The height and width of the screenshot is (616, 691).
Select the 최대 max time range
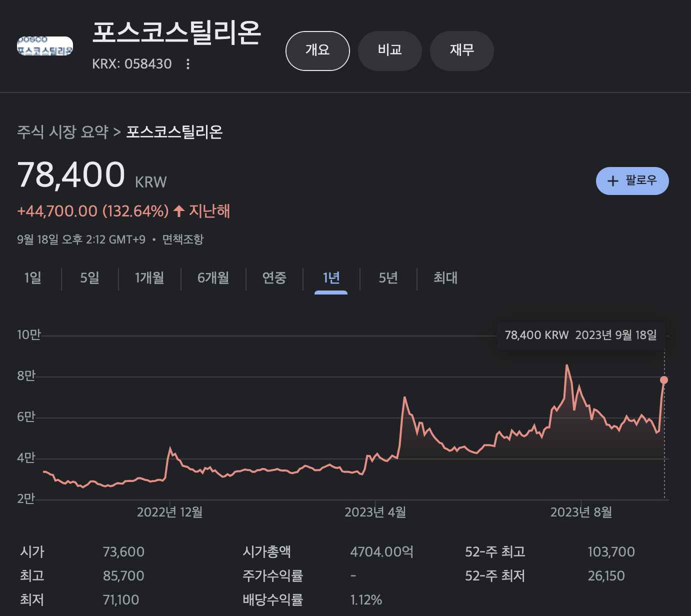(445, 278)
